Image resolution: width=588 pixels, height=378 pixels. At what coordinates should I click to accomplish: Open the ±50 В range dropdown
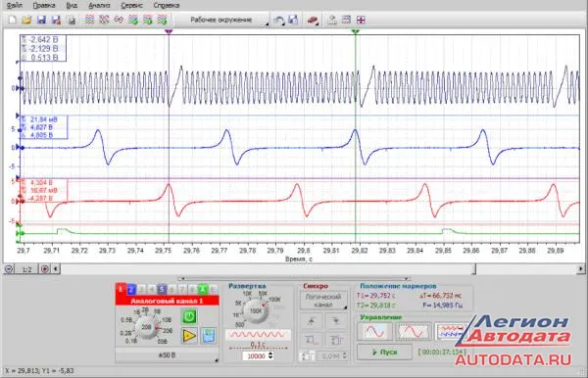pyautogui.click(x=167, y=355)
